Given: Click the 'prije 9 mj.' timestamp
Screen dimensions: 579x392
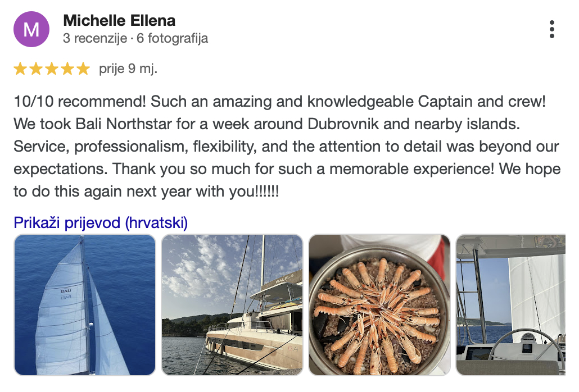Looking at the screenshot, I should 128,69.
